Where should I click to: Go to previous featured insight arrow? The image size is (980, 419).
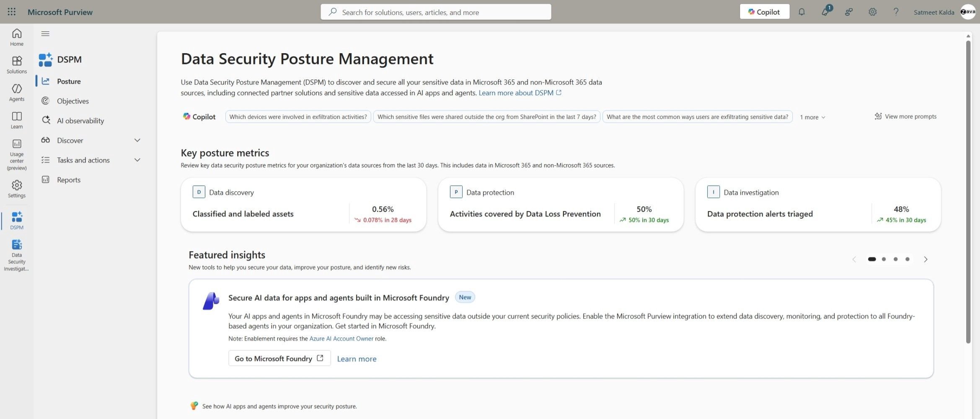[x=854, y=260]
